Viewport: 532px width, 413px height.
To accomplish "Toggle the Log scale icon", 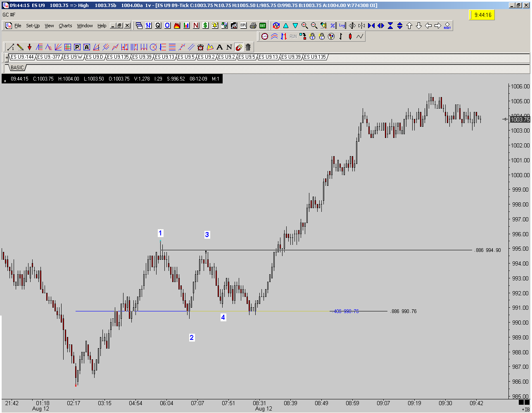I will 342,26.
